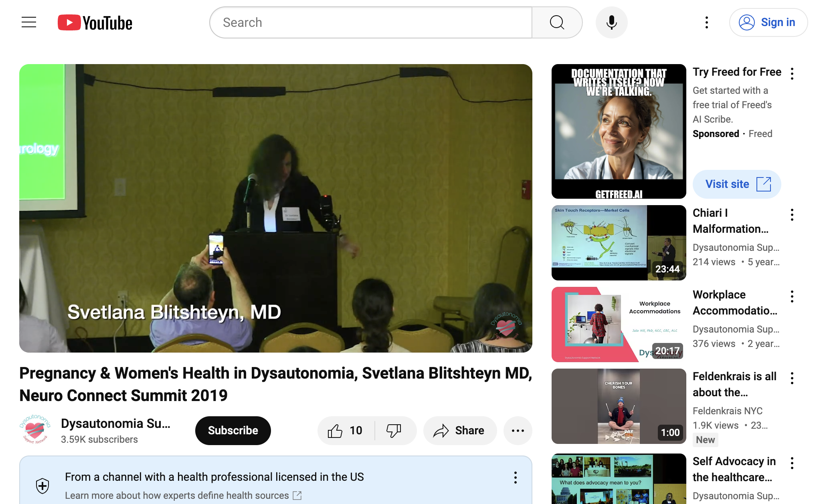Open Self Advocacy in the healthcare title

click(x=734, y=469)
